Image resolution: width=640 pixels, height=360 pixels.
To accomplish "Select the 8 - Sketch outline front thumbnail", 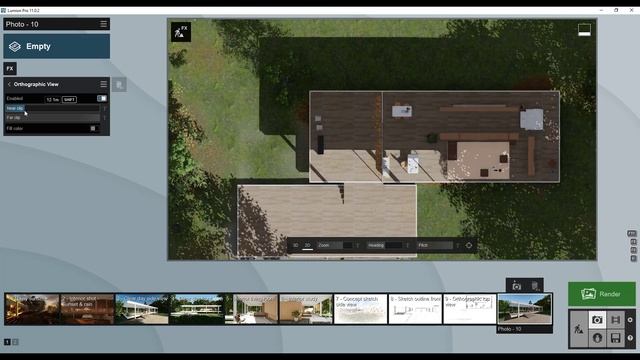I will click(415, 309).
